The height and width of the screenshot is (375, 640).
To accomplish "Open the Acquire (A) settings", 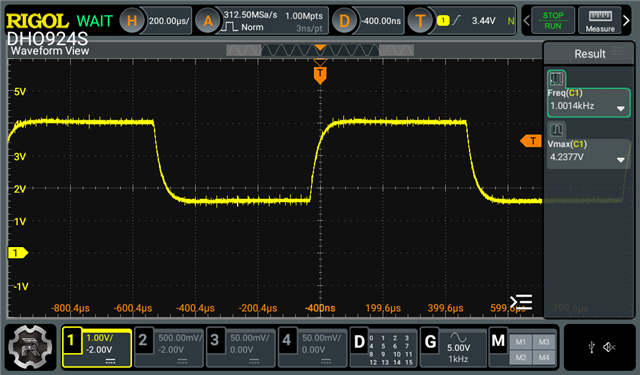I will tap(208, 20).
